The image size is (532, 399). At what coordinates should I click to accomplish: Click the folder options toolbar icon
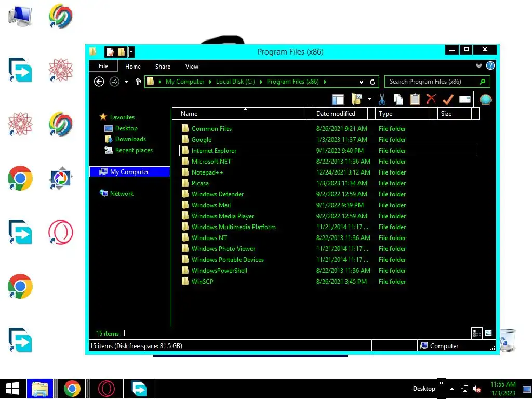pos(356,99)
